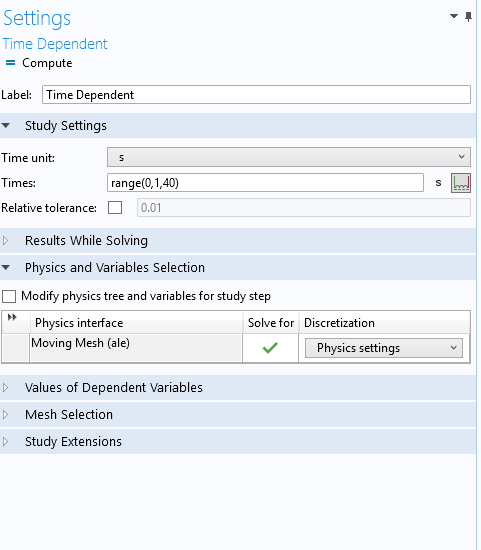Enable the Relative tolerance checkbox
This screenshot has width=481, height=550.
tap(115, 208)
